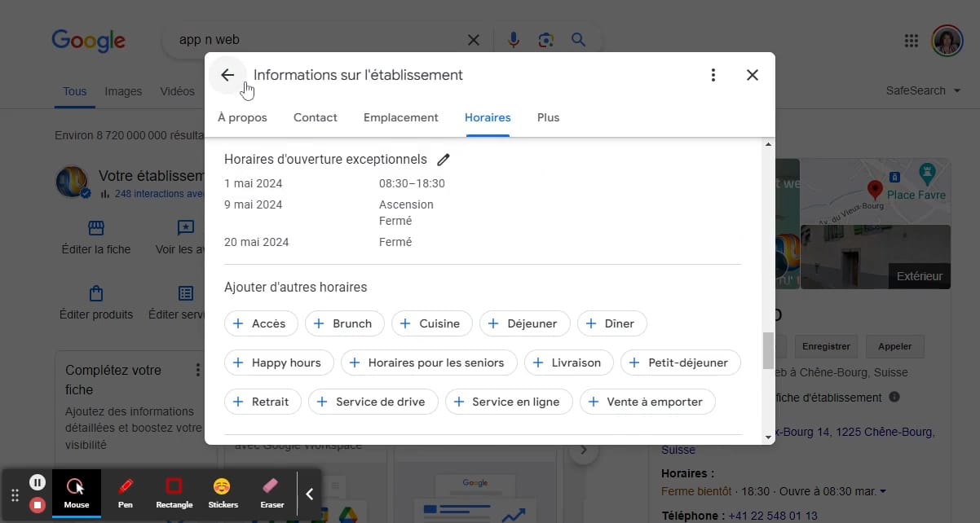Image resolution: width=980 pixels, height=523 pixels.
Task: Click the Extérieur photo thumbnail
Action: coord(876,257)
